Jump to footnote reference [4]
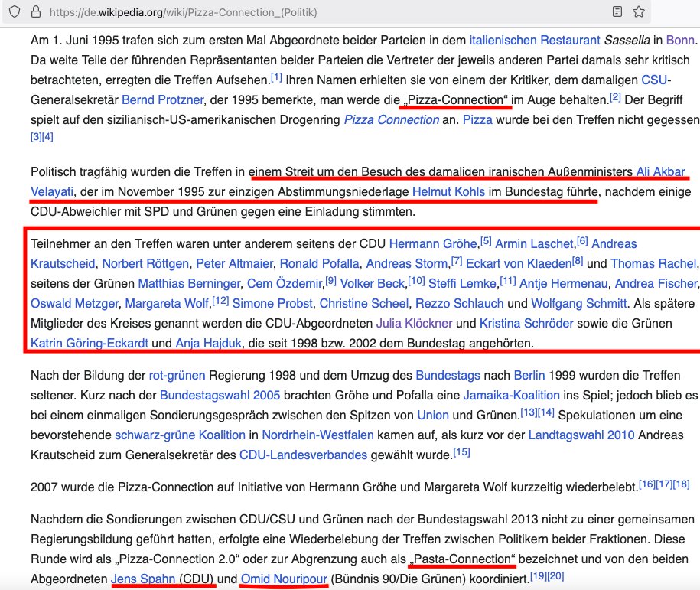The height and width of the screenshot is (590, 700). (x=47, y=137)
